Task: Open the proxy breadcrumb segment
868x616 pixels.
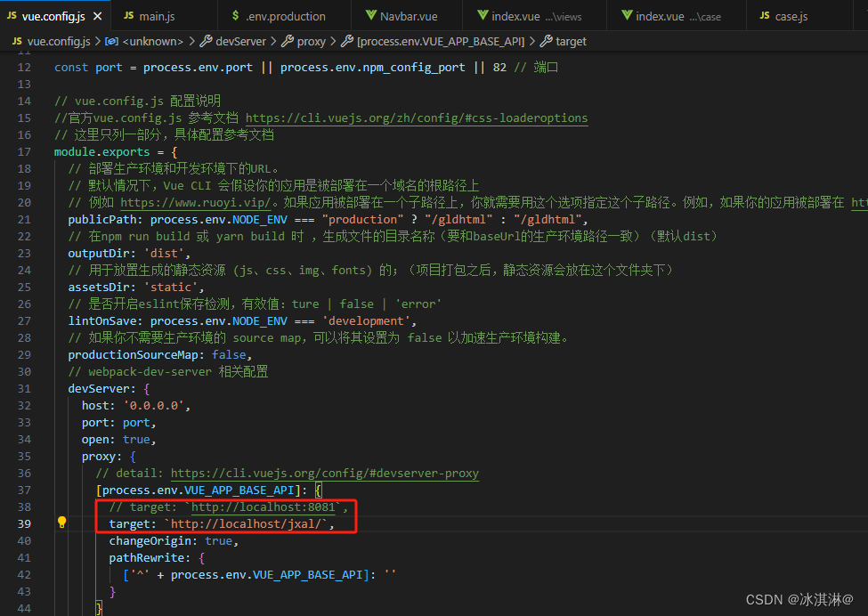Action: (x=311, y=42)
